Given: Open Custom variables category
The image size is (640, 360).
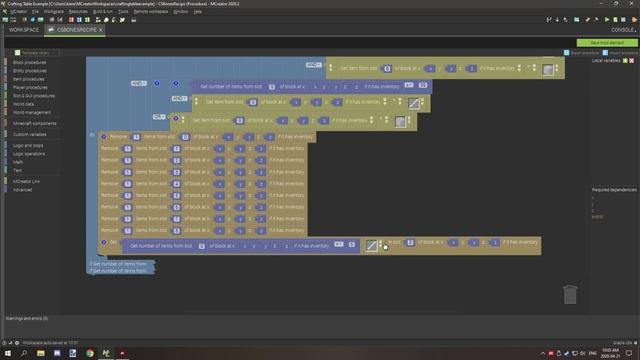Looking at the screenshot, I should [29, 134].
